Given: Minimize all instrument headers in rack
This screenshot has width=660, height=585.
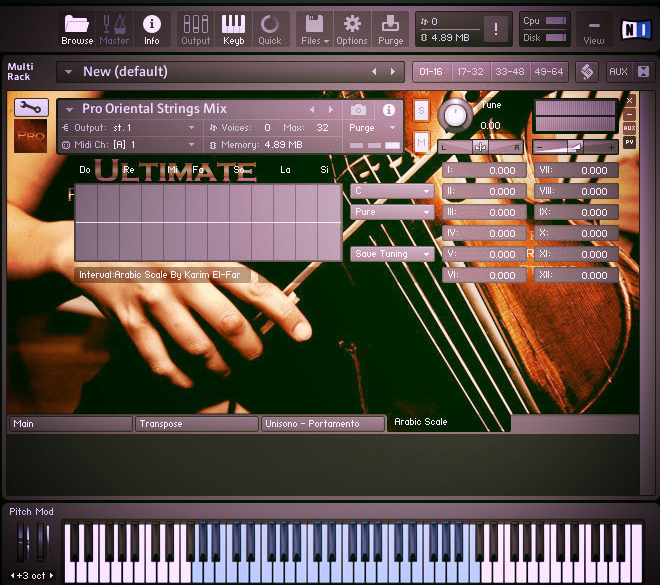Looking at the screenshot, I should coord(643,72).
